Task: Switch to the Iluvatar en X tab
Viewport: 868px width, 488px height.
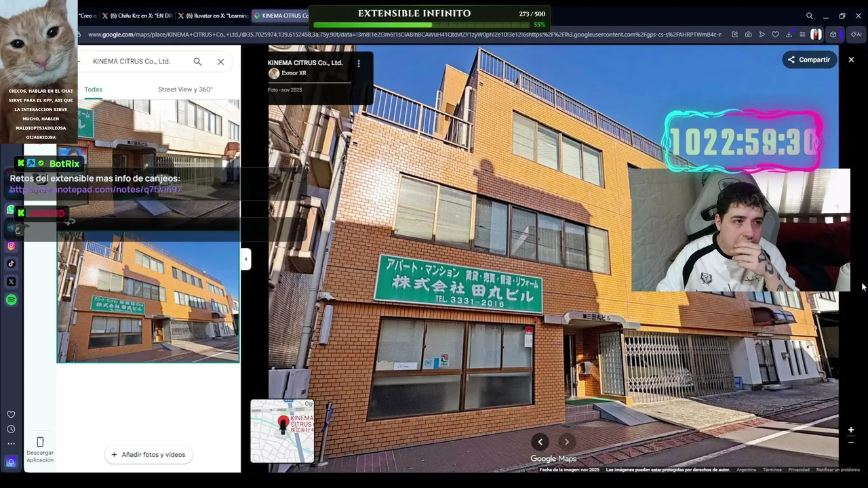Action: pos(212,16)
